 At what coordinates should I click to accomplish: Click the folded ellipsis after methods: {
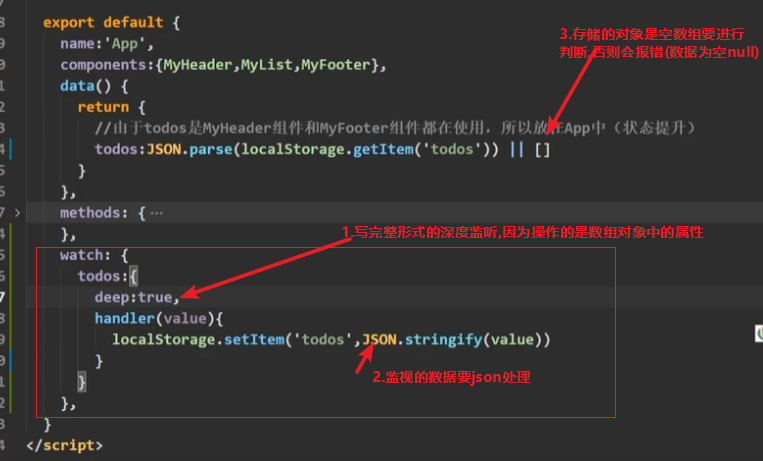[x=157, y=213]
